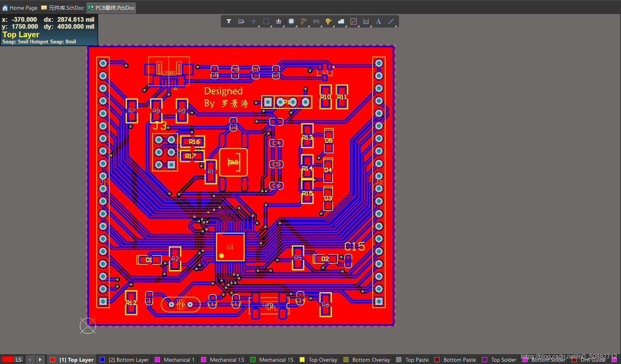The image size is (621, 364).
Task: Start the interactive routing tool
Action: [x=304, y=21]
